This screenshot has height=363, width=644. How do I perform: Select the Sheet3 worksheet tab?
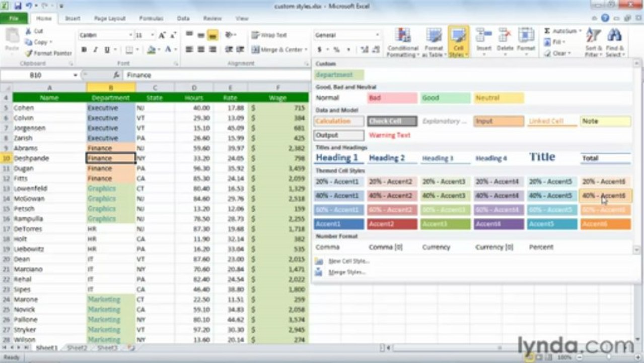pyautogui.click(x=107, y=348)
